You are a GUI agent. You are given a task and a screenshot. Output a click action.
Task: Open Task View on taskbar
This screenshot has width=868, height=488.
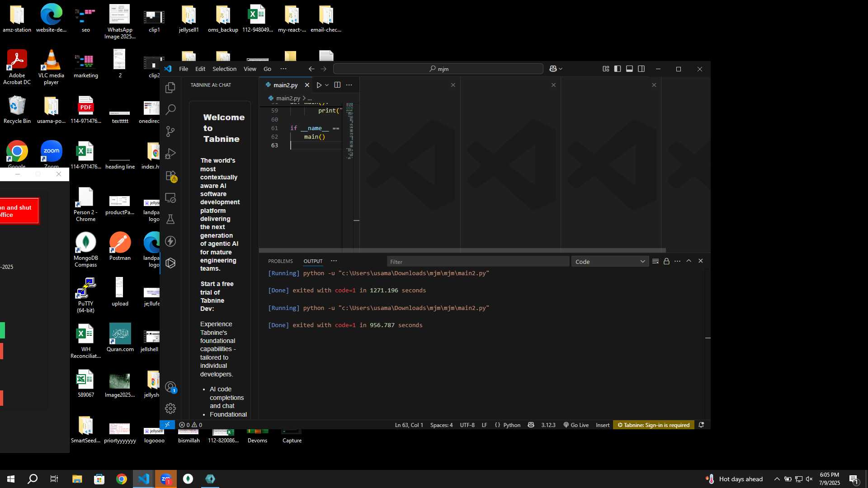click(x=54, y=479)
